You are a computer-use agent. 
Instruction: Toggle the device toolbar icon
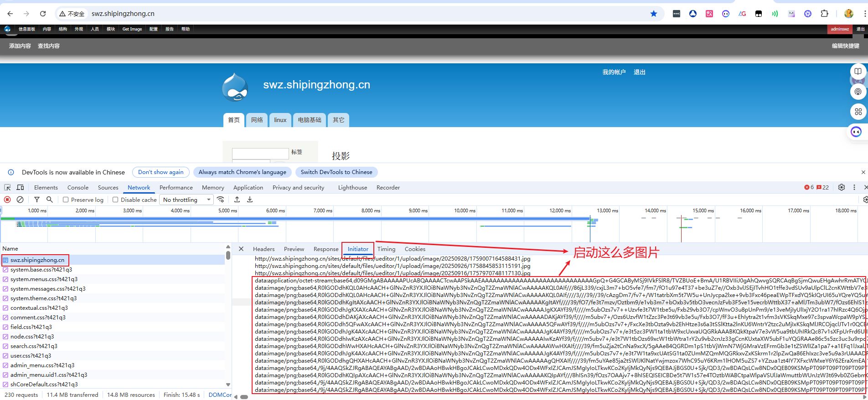21,187
